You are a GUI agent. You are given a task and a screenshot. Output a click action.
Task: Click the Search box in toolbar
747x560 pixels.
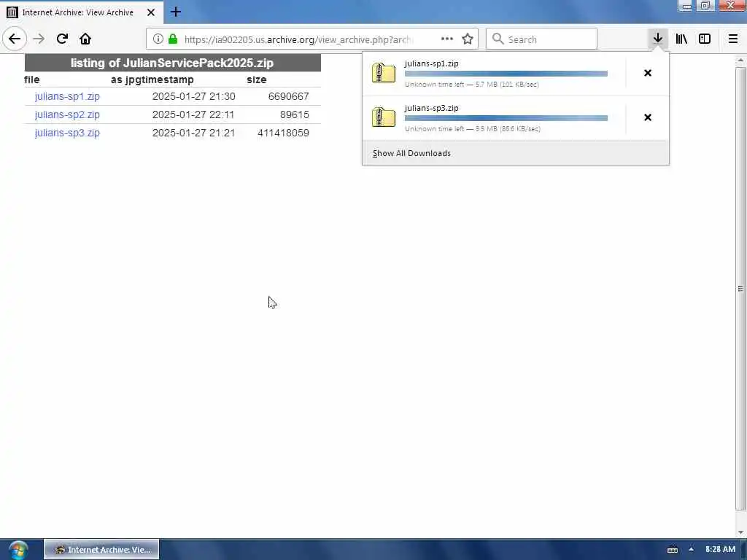pos(542,39)
